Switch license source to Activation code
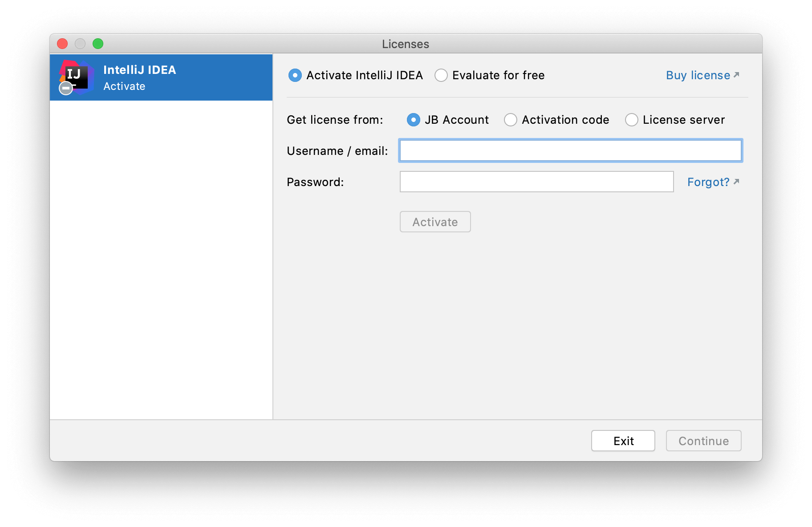The image size is (812, 527). click(x=511, y=120)
